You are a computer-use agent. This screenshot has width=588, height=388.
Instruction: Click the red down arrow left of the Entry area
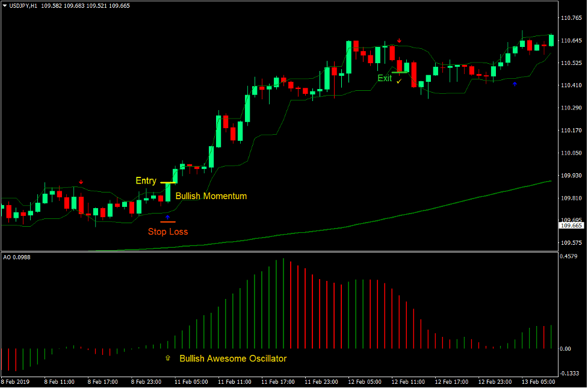point(81,181)
